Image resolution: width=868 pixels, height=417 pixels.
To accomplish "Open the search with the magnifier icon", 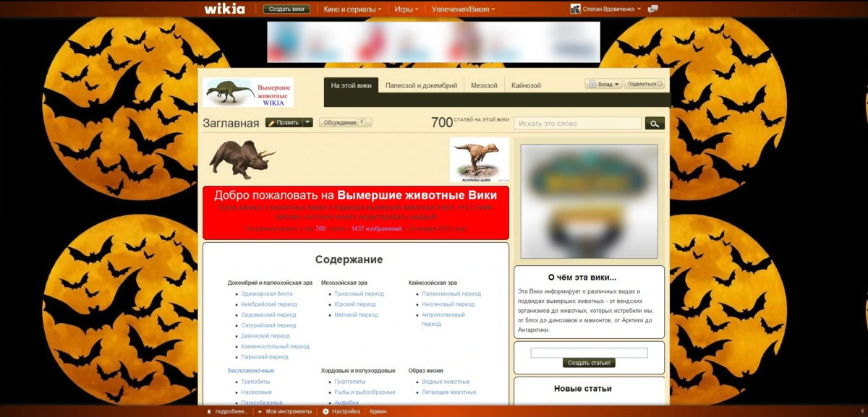I will (655, 122).
